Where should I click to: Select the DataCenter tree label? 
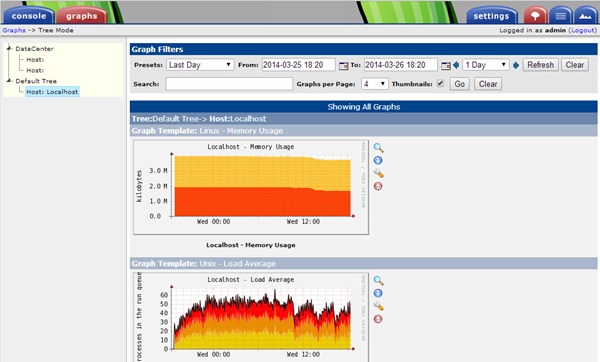pyautogui.click(x=34, y=49)
